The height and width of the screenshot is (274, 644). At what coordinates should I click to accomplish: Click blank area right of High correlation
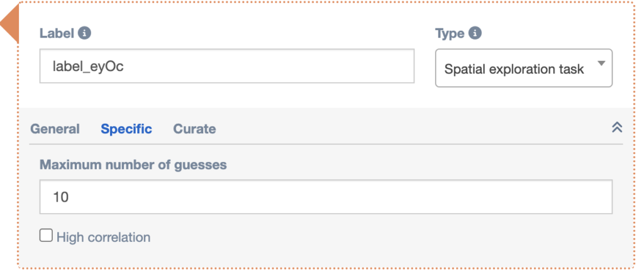[377, 238]
